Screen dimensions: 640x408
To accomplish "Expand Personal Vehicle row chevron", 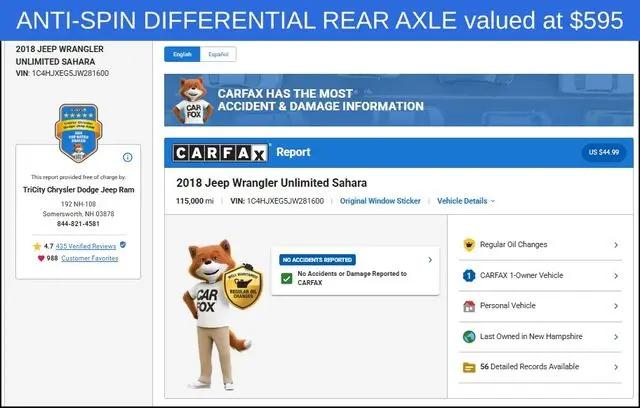I will click(616, 306).
